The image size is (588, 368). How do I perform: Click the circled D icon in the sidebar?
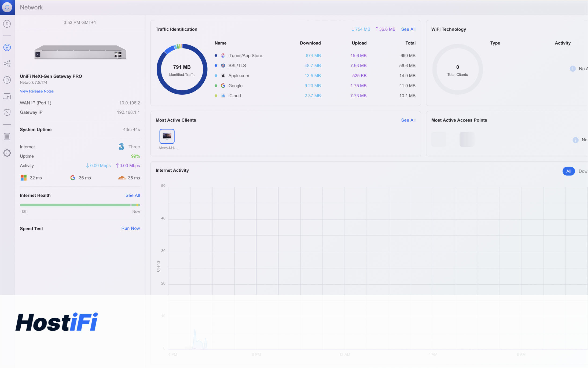point(7,24)
